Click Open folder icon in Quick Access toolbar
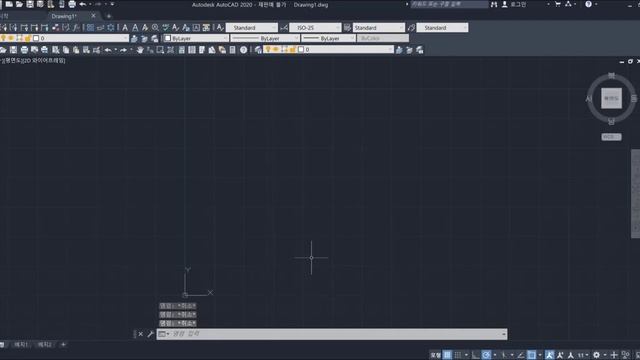Image resolution: width=640 pixels, height=360 pixels. (19, 4)
